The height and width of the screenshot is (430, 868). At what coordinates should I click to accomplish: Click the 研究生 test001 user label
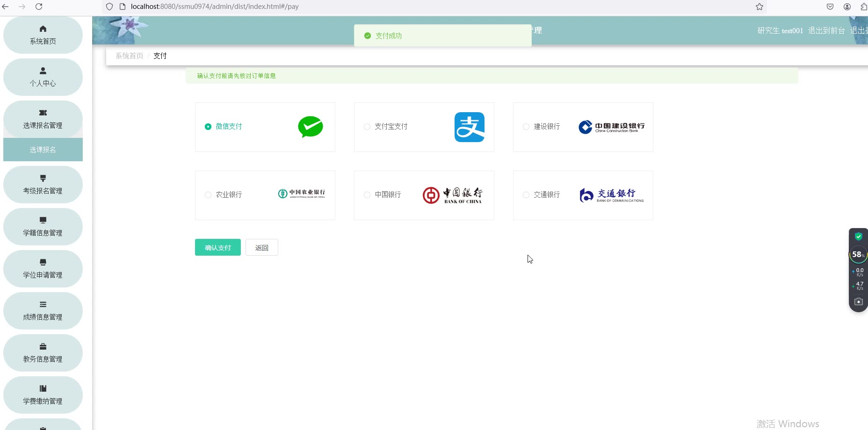(780, 30)
